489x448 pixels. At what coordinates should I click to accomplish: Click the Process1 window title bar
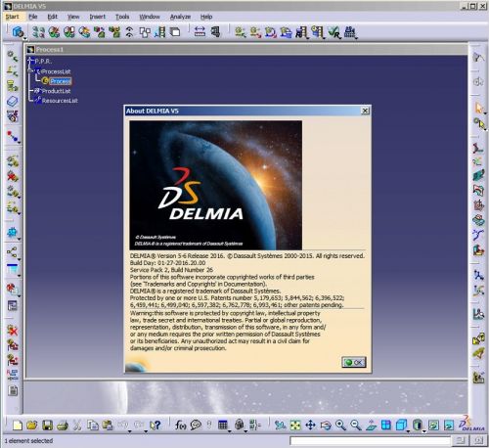pos(246,50)
